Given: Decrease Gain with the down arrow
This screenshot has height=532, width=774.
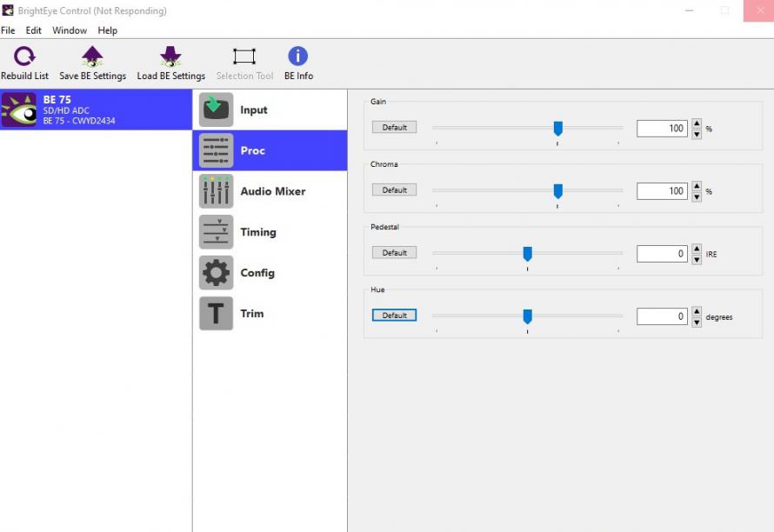Looking at the screenshot, I should pos(697,134).
